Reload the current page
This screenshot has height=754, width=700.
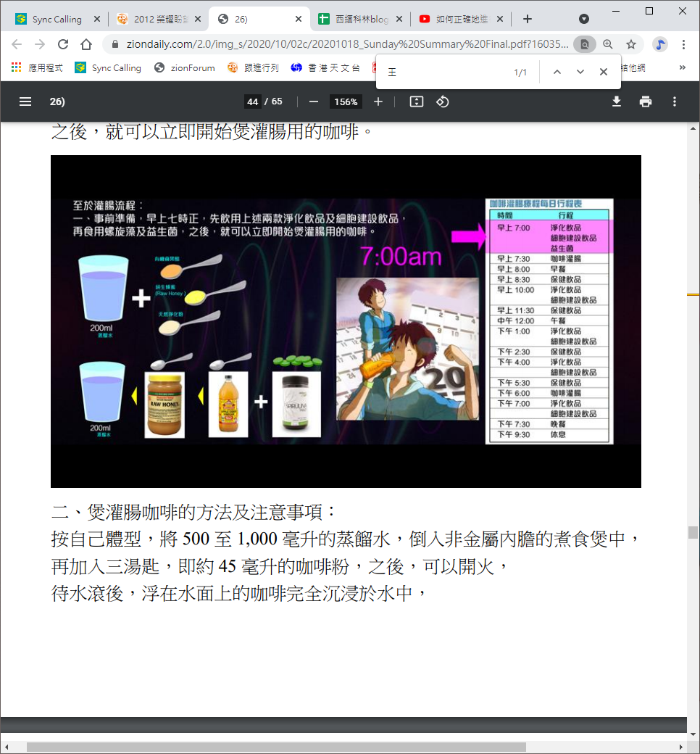(x=63, y=45)
